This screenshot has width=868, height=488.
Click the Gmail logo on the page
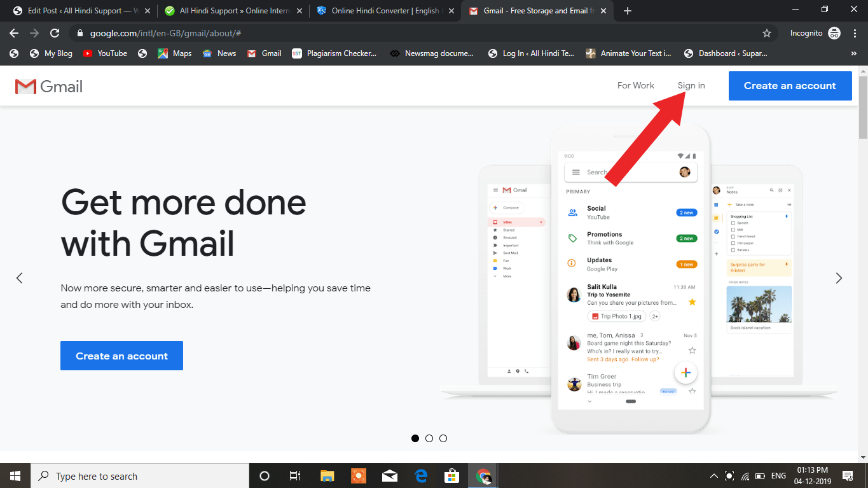49,87
